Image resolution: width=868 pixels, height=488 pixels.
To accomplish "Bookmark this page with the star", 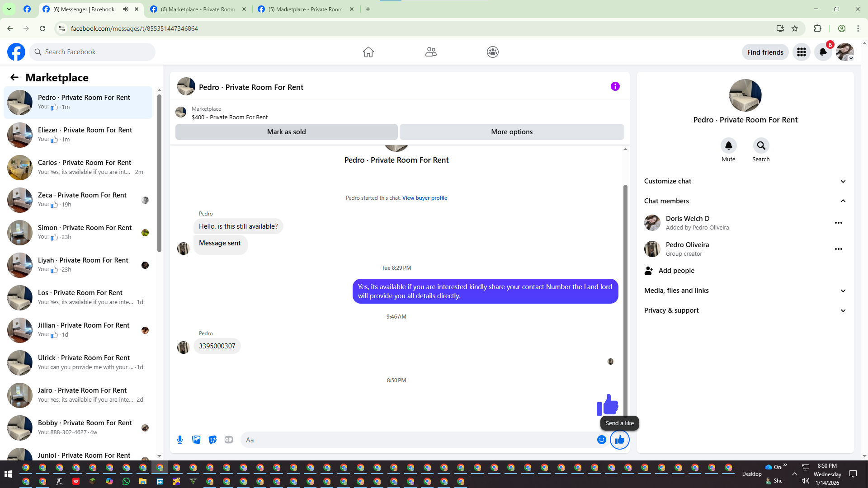I will [795, 28].
